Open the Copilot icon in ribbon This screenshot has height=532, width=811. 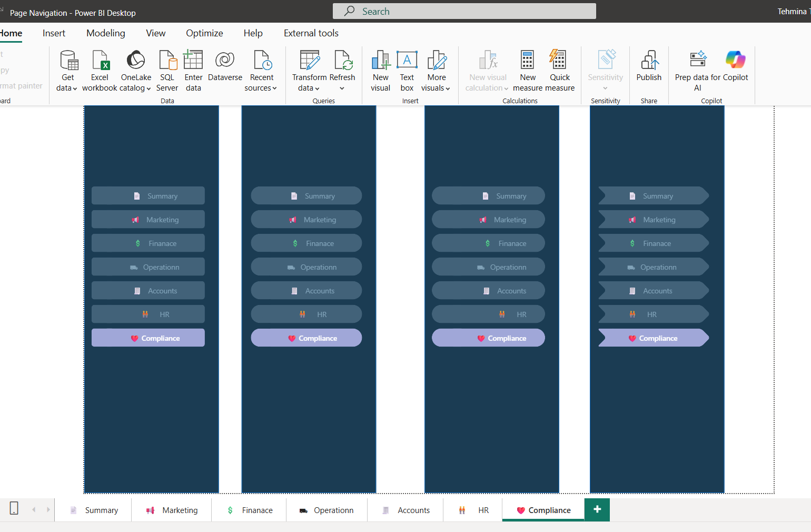point(735,60)
